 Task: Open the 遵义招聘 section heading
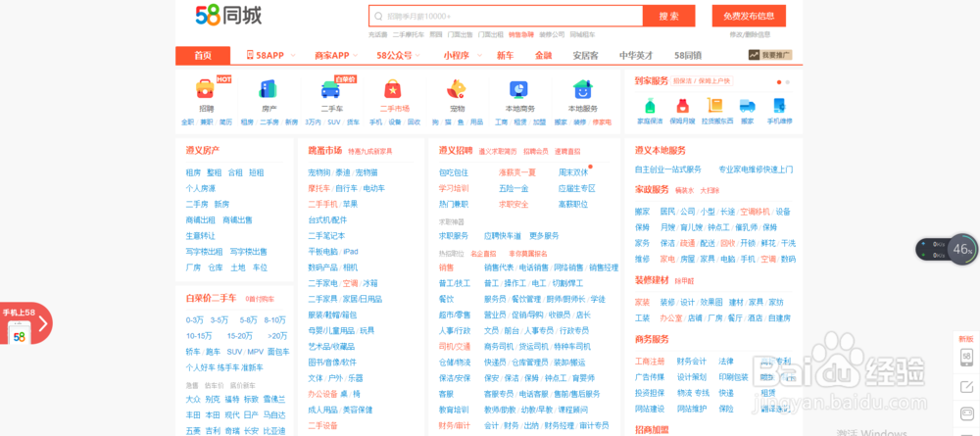[x=456, y=151]
